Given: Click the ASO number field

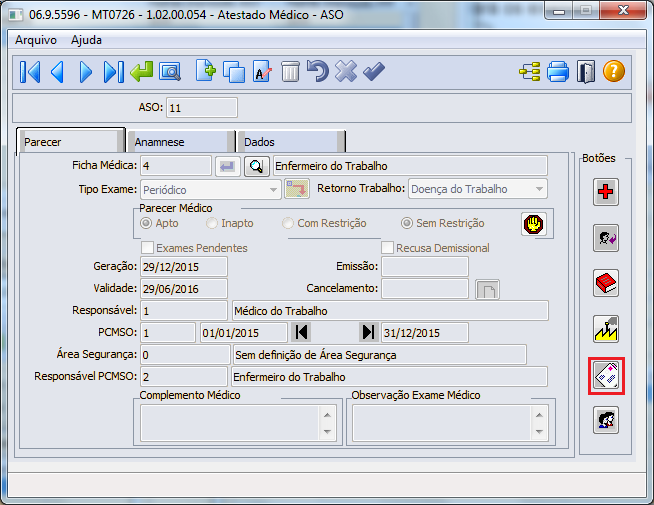Looking at the screenshot, I should [x=202, y=108].
